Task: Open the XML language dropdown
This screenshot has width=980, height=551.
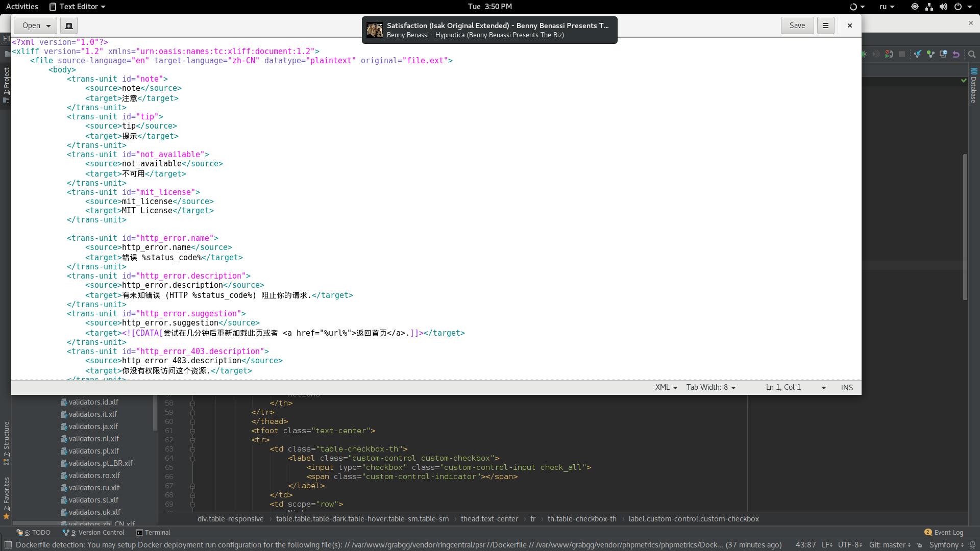Action: (x=666, y=387)
